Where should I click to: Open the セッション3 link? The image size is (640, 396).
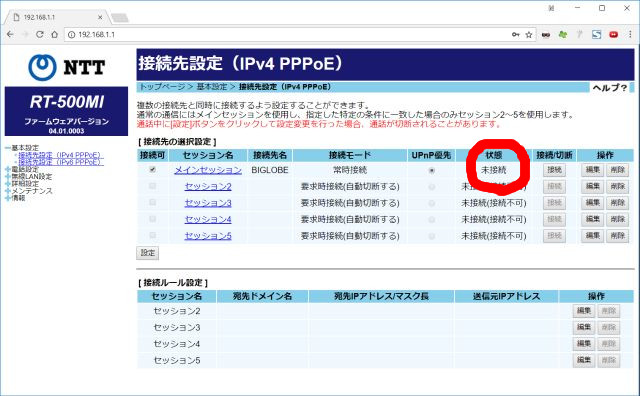coord(208,203)
